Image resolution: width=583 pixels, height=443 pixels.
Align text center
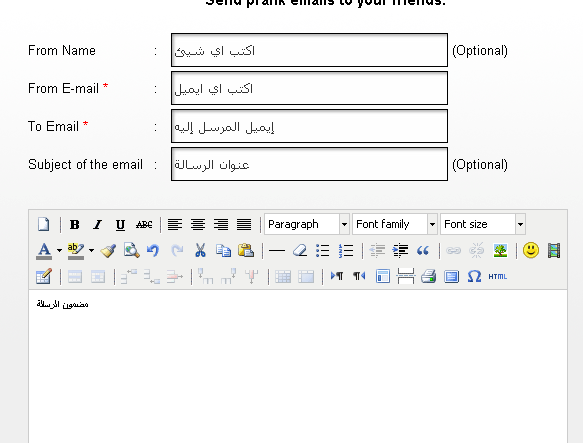[x=198, y=224]
